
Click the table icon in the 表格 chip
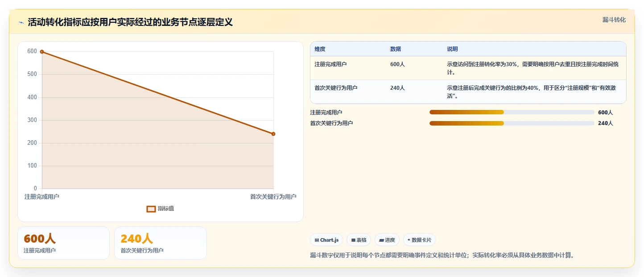(353, 240)
